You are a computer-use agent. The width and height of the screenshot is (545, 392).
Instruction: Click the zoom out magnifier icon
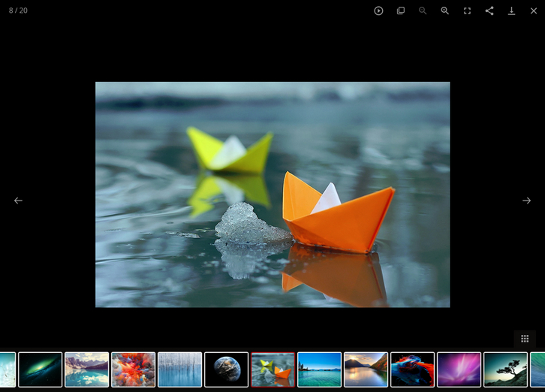423,11
